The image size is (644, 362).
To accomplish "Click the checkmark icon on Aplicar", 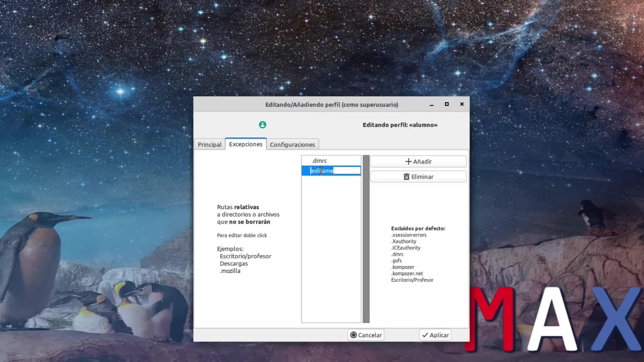I will (x=425, y=335).
